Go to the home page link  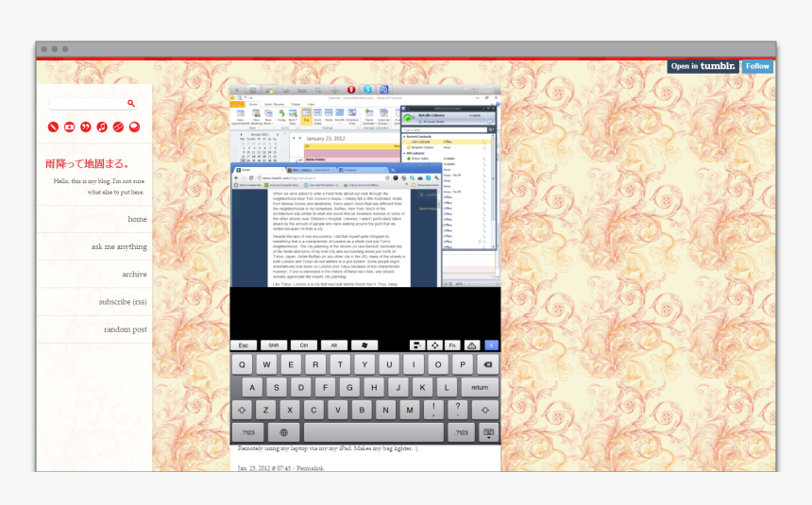[137, 219]
